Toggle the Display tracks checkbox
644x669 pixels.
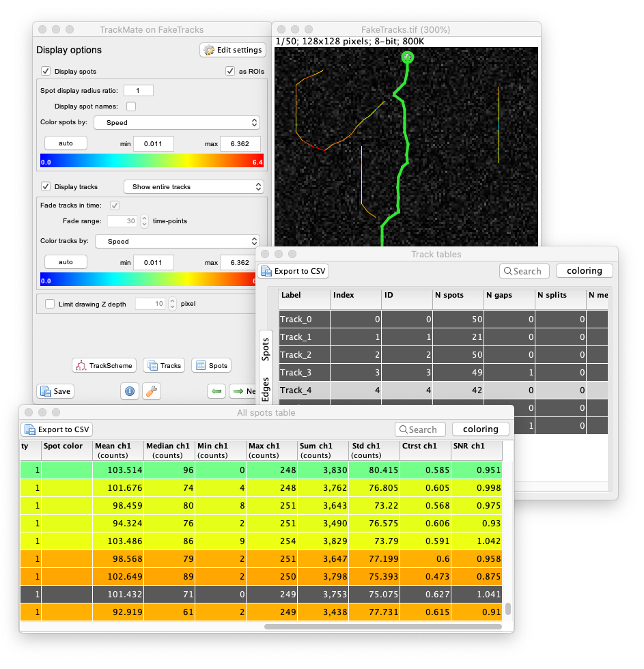46,186
